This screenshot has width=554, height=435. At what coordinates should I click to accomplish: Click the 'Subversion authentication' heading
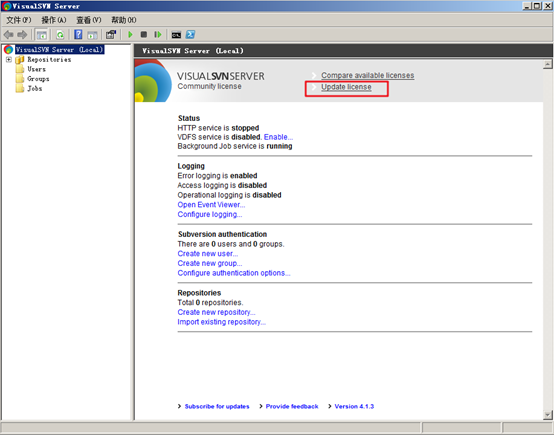coord(222,234)
